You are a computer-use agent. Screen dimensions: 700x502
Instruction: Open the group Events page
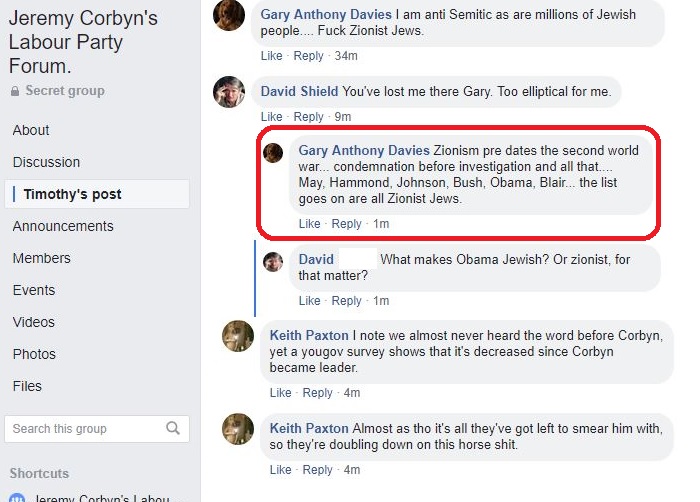pos(34,290)
